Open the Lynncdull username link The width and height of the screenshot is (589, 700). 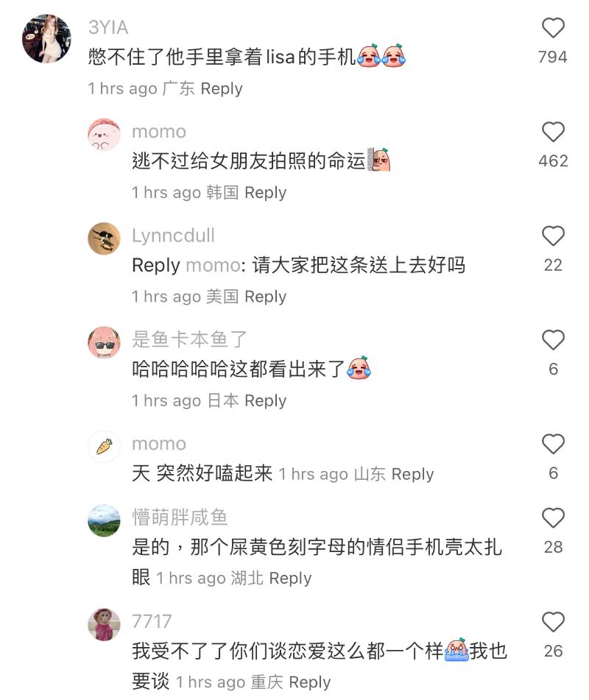[x=173, y=236]
